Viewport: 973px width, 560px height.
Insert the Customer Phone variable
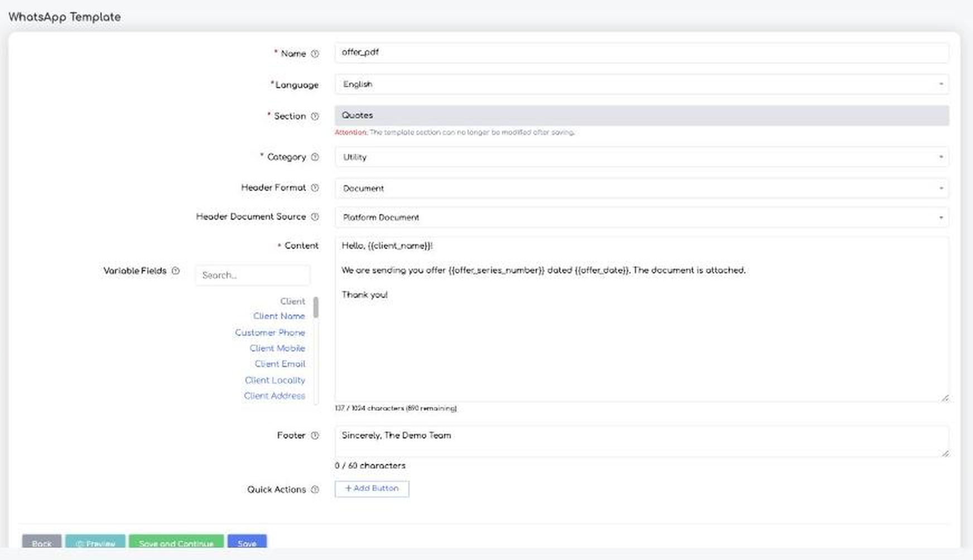point(270,332)
